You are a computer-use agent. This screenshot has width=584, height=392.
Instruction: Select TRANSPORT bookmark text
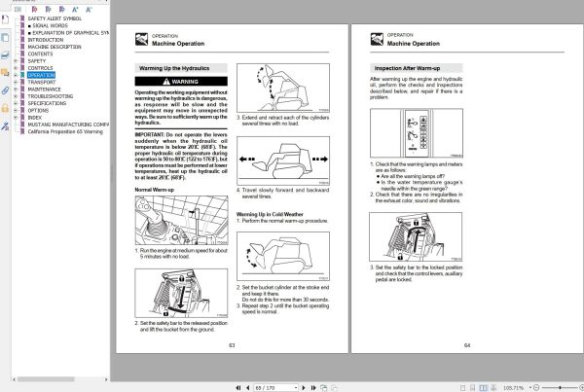tap(41, 83)
